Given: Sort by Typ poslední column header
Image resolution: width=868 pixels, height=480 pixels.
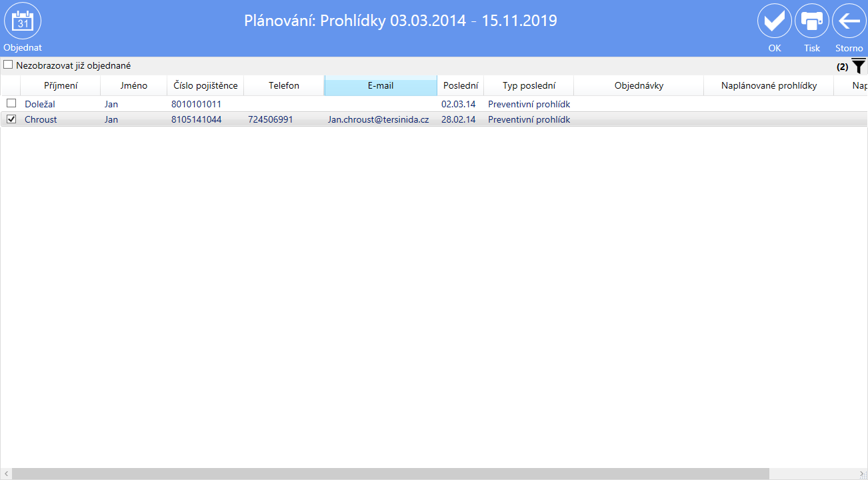Looking at the screenshot, I should 529,85.
